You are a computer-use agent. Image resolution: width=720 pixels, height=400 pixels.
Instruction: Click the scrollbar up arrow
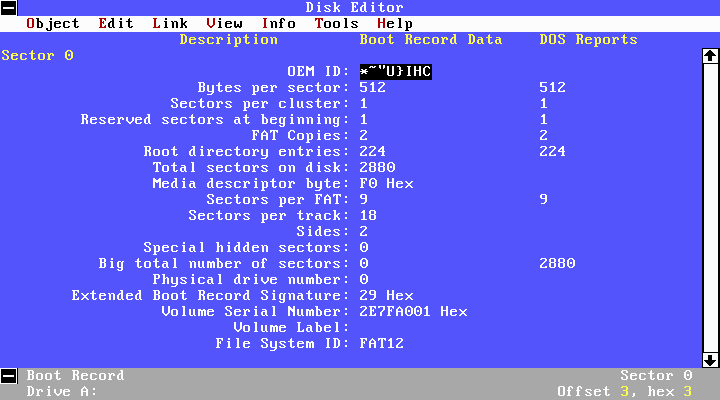click(x=710, y=56)
